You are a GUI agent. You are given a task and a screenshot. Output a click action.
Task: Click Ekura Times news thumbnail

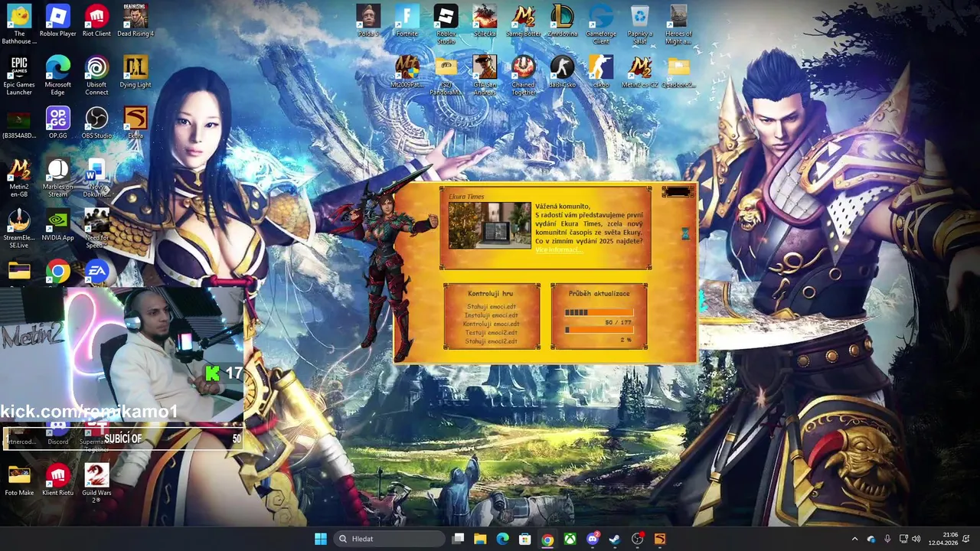(489, 225)
